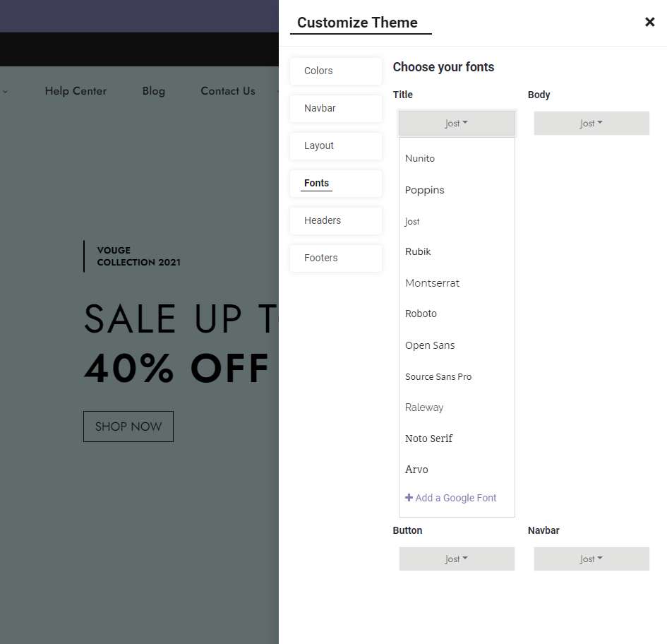Expand the Body font dropdown
The image size is (667, 644).
[591, 123]
